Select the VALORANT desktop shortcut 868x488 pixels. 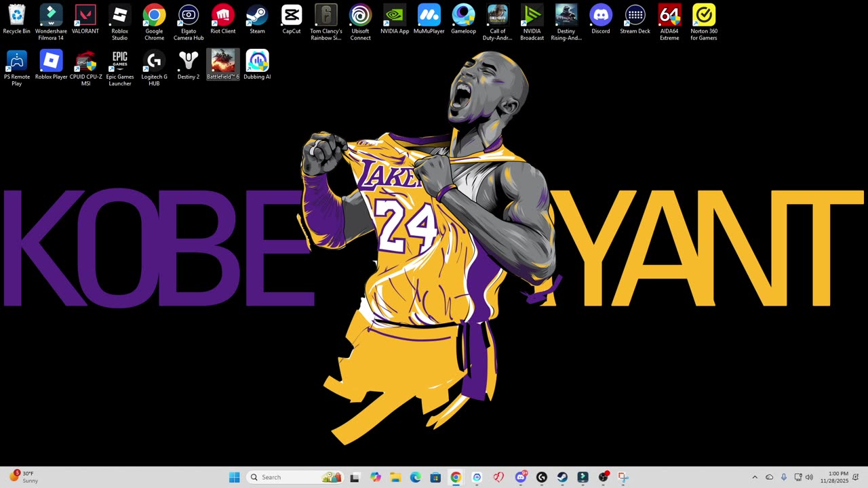tap(85, 20)
